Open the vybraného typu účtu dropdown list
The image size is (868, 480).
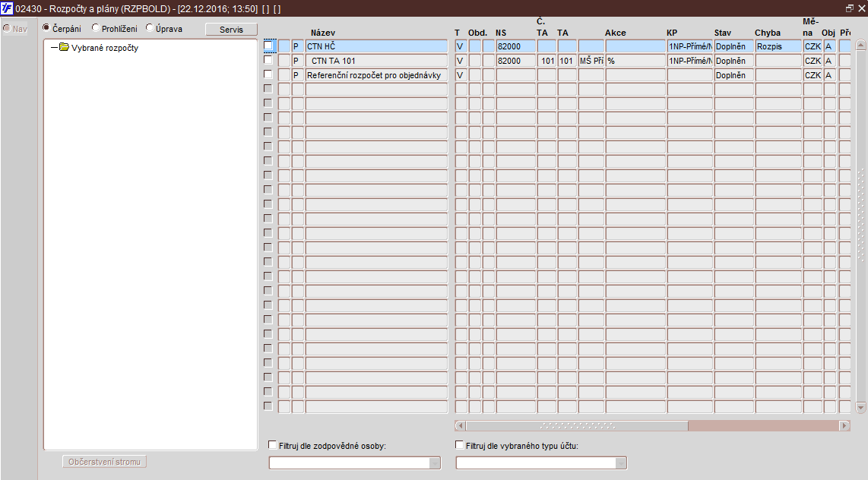[621, 463]
